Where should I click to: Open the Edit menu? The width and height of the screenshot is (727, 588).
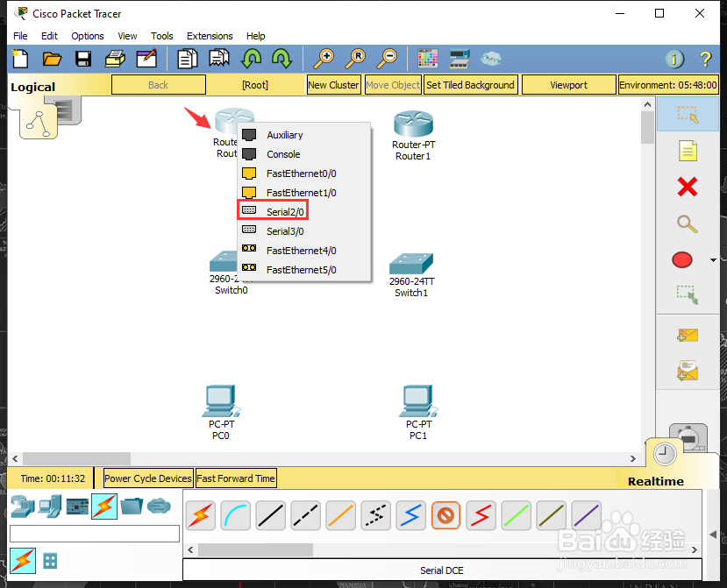pyautogui.click(x=49, y=36)
